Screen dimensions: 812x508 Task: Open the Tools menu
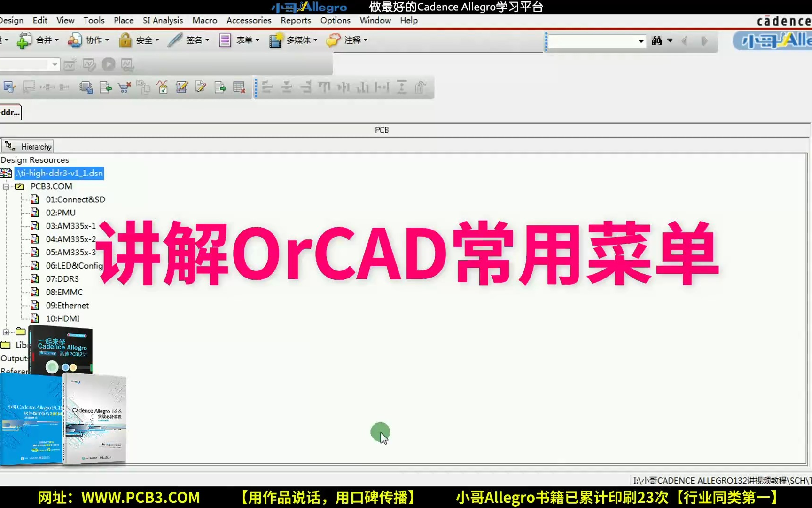click(x=94, y=20)
